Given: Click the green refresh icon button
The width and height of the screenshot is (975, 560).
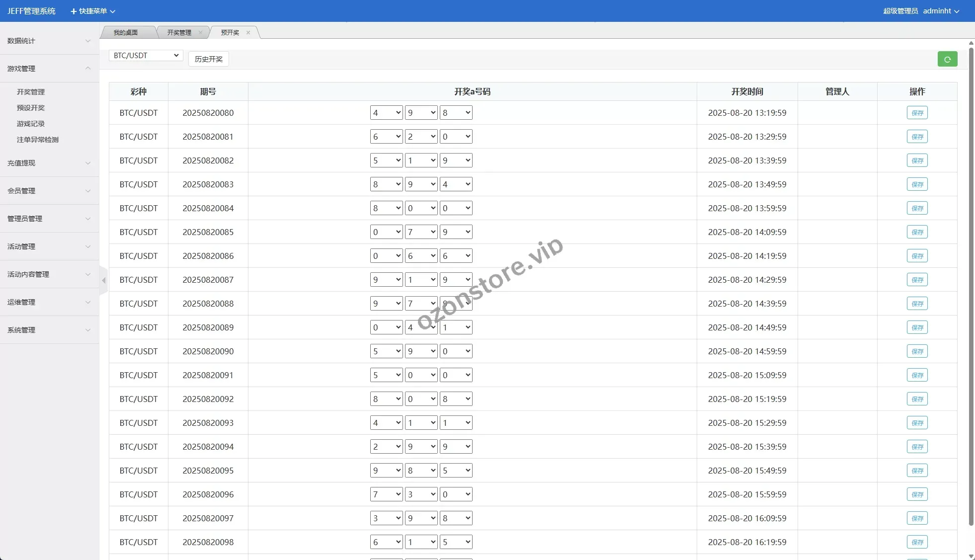Looking at the screenshot, I should [947, 59].
